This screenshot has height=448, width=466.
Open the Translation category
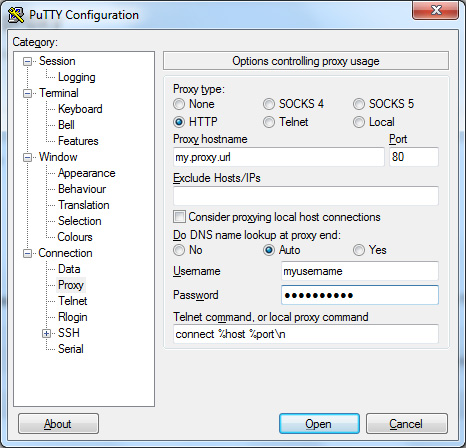[x=83, y=205]
